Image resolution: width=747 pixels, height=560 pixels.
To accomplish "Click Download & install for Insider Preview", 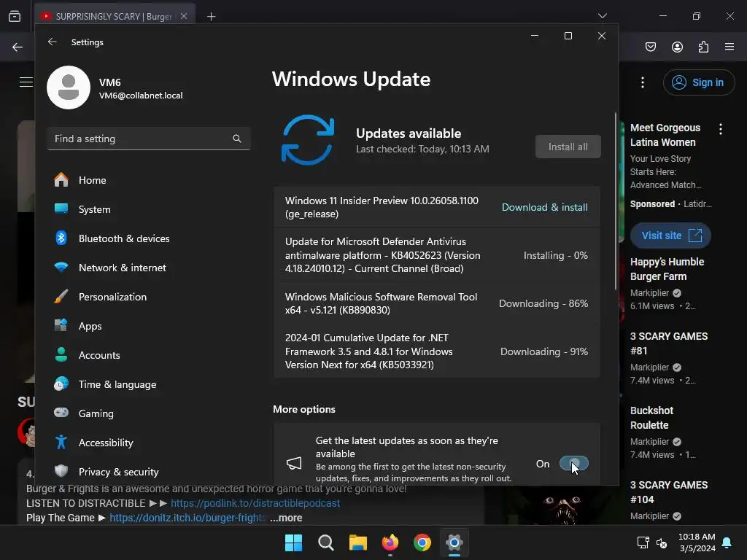I will (544, 207).
